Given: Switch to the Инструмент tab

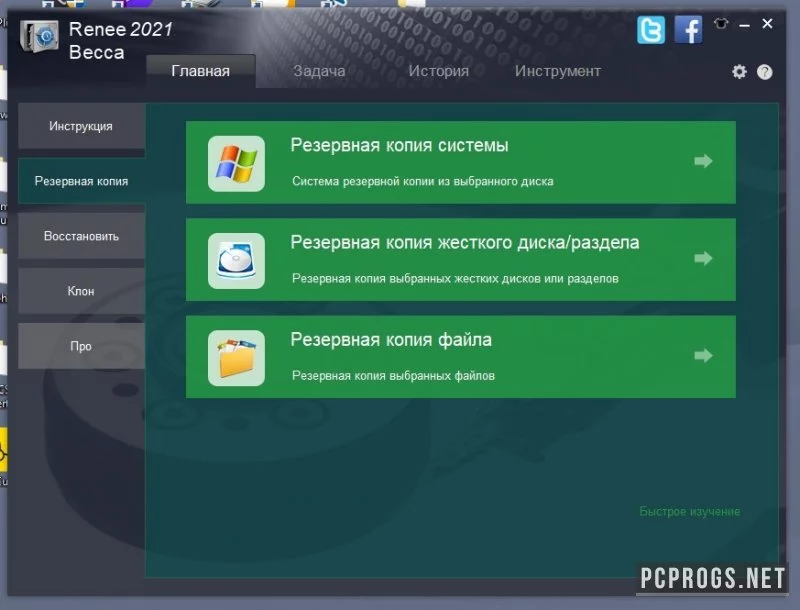Looking at the screenshot, I should 558,71.
